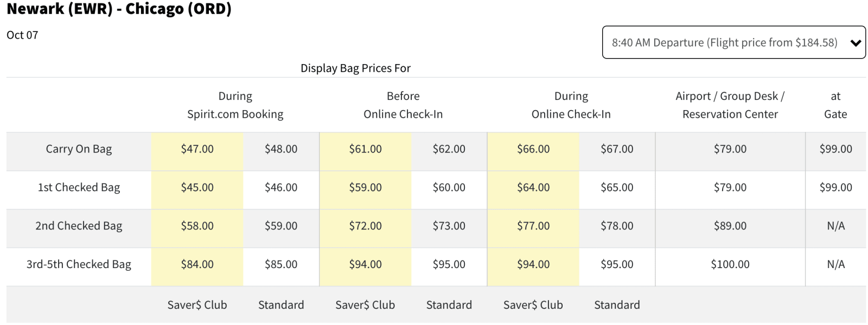This screenshot has height=325, width=868.
Task: Click the During Spirit.com Booking column header
Action: (x=235, y=105)
